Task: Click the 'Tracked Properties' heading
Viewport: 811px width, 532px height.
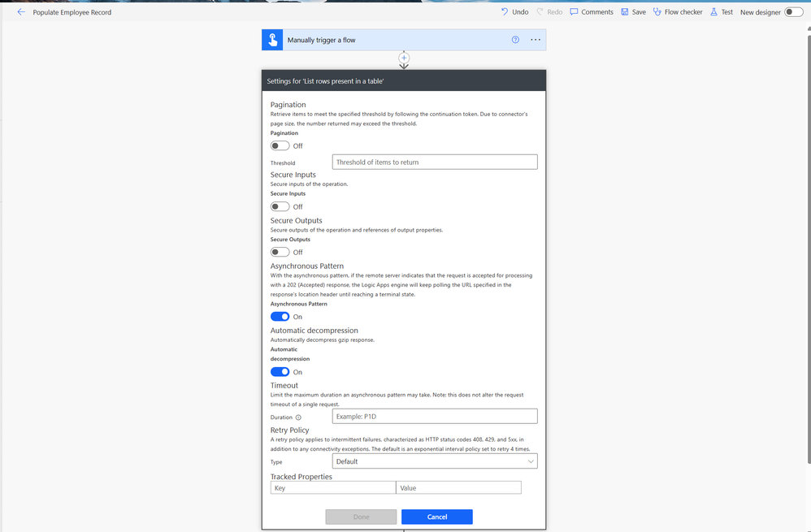Action: tap(301, 477)
